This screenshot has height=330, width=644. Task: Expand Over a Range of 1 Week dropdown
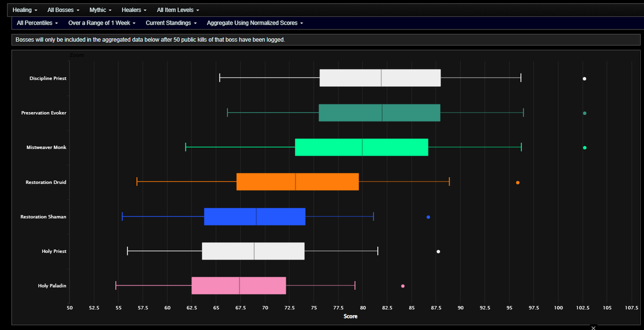tap(102, 23)
